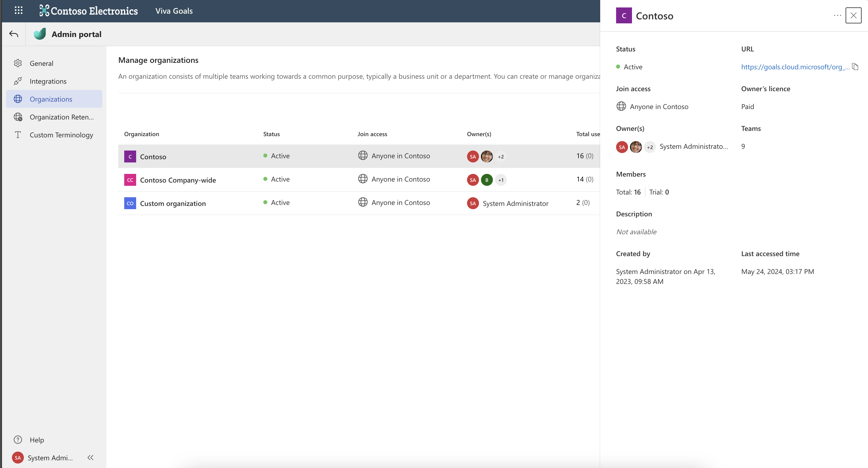Click the purple Contoso avatar in the panel header

point(624,15)
